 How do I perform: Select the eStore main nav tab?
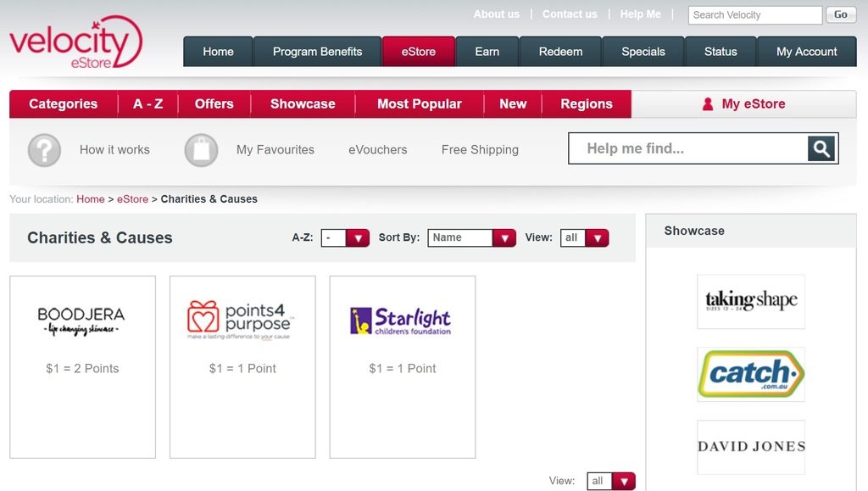point(419,52)
